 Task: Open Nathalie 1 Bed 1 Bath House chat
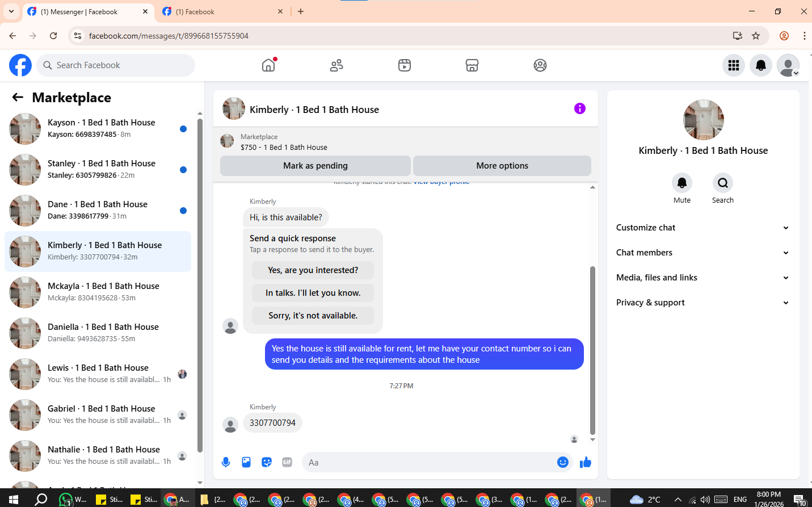click(98, 456)
